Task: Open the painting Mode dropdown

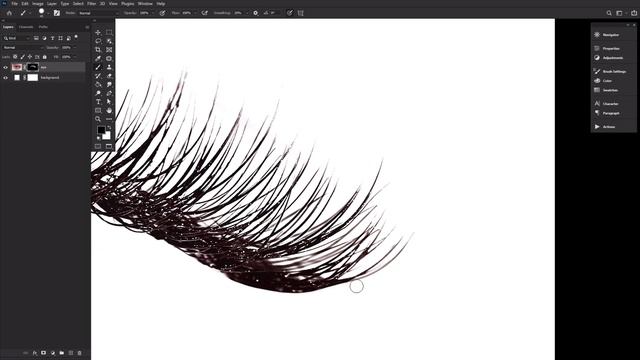Action: [x=98, y=13]
